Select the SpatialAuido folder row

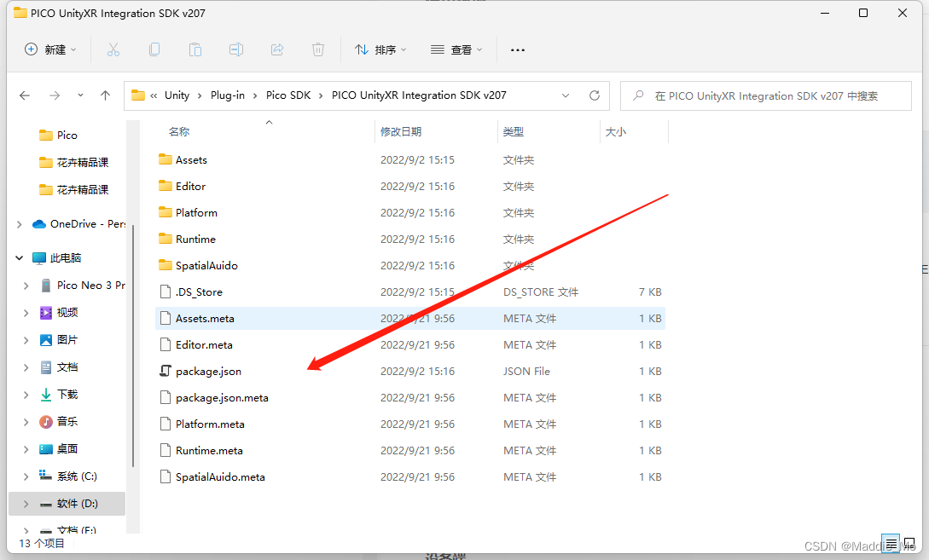pos(410,265)
